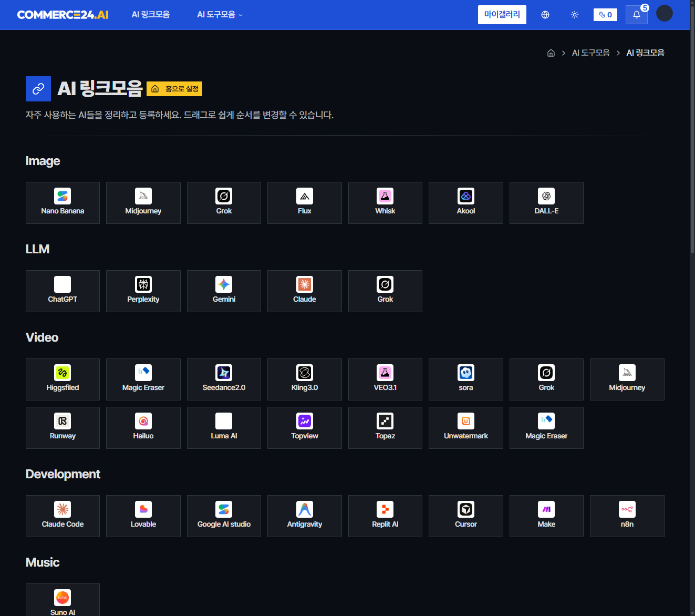The height and width of the screenshot is (616, 695).
Task: Open the Nano Banana image tool
Action: [63, 203]
